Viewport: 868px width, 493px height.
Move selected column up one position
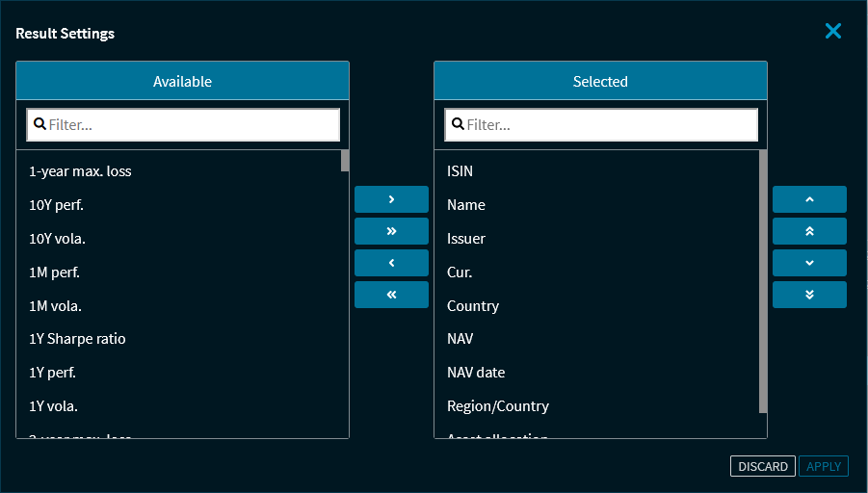pos(809,199)
